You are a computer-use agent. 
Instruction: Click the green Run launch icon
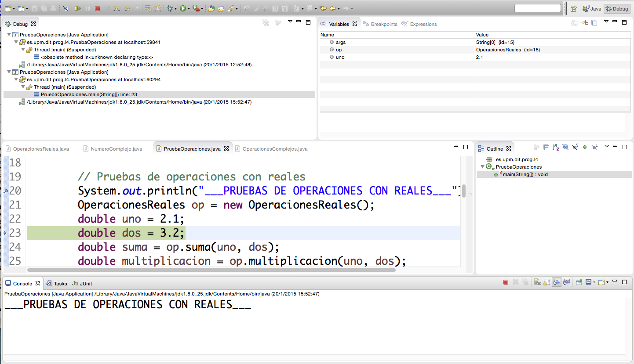point(183,8)
